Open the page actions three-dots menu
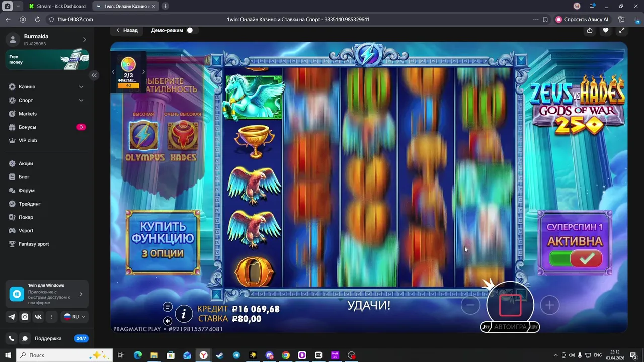The width and height of the screenshot is (644, 362). point(536,19)
